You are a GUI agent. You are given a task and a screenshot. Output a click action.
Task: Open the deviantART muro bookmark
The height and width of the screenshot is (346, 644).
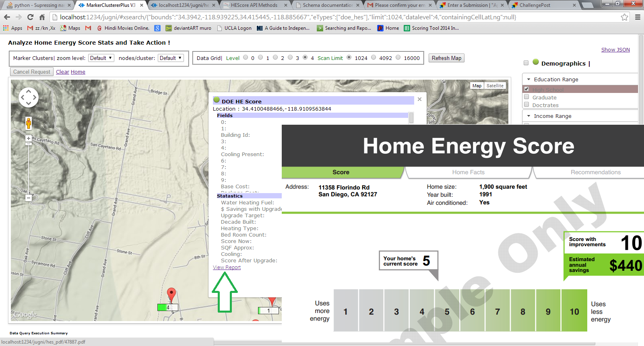click(x=188, y=28)
